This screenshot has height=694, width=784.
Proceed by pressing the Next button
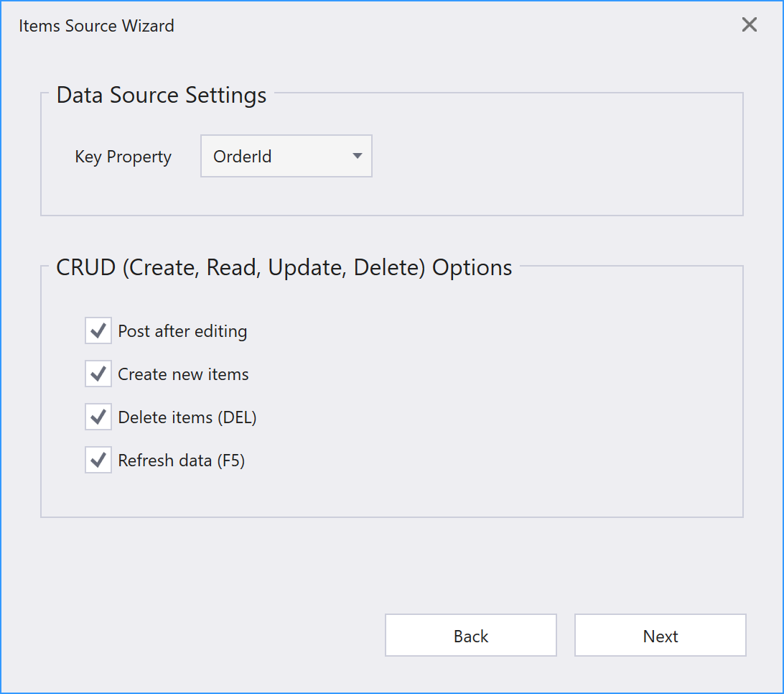pos(661,636)
